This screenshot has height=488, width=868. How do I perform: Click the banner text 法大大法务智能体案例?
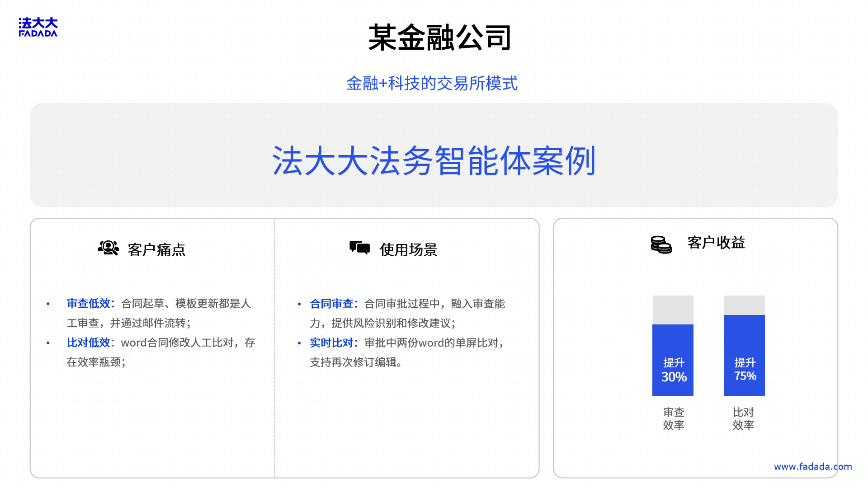[x=434, y=161]
